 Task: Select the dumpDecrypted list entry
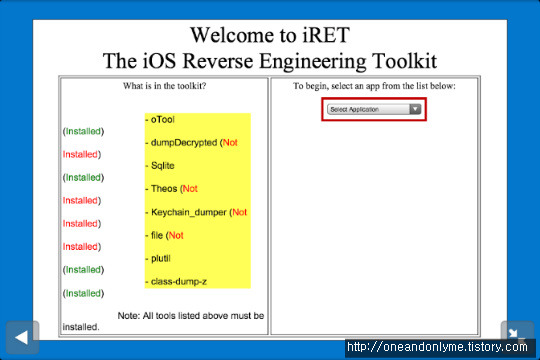pos(191,143)
